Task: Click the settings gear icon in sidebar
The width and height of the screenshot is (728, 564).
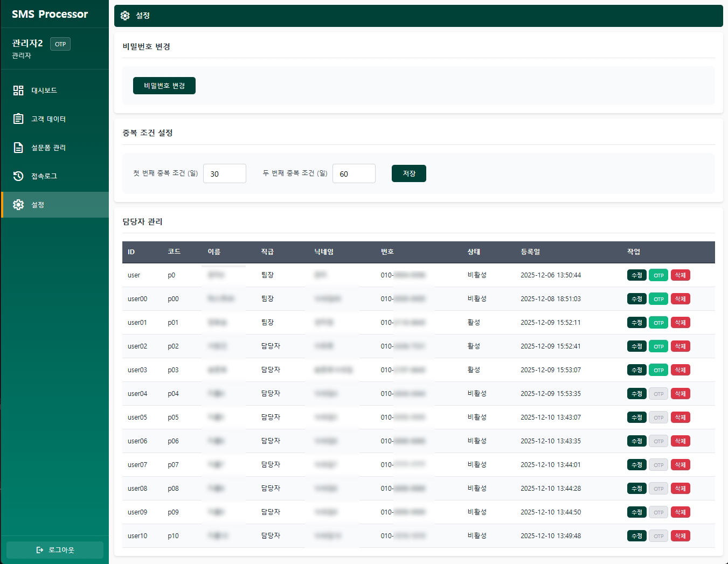Action: click(18, 205)
